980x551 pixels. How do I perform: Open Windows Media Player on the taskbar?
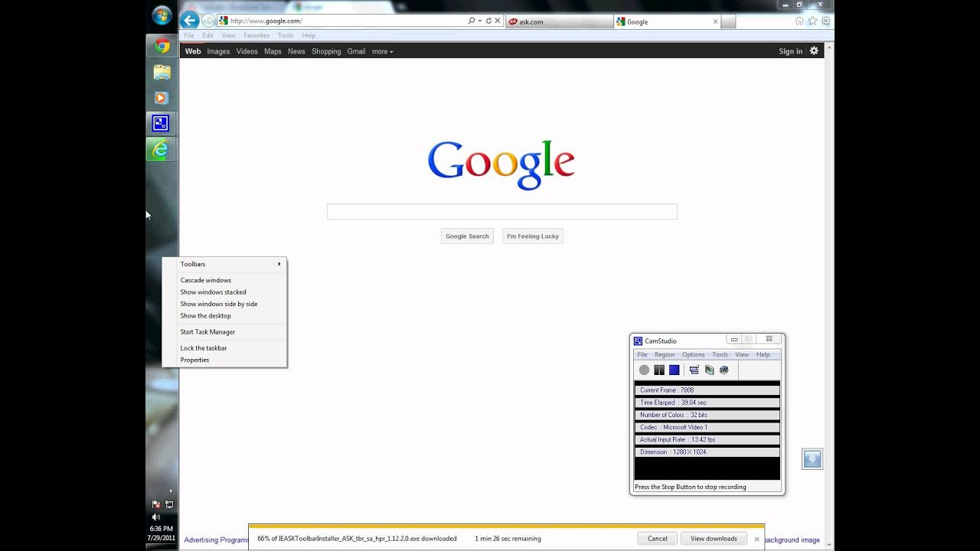pyautogui.click(x=162, y=98)
